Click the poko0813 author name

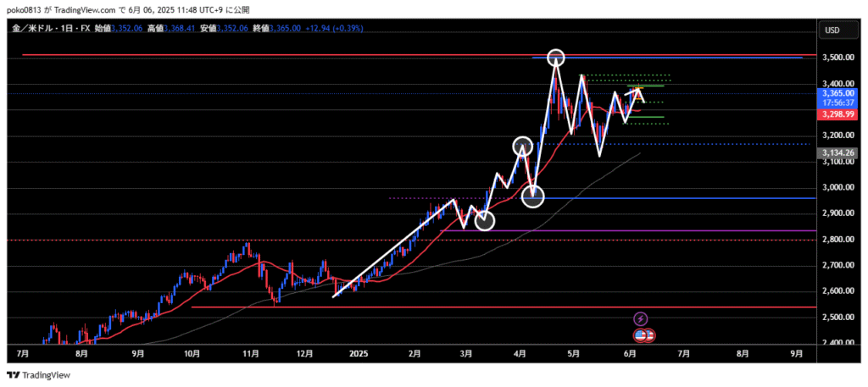[x=25, y=8]
